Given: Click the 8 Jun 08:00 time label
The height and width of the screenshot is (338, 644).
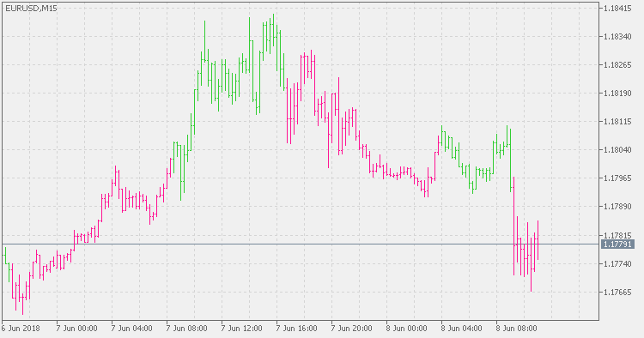Looking at the screenshot, I should [x=517, y=329].
